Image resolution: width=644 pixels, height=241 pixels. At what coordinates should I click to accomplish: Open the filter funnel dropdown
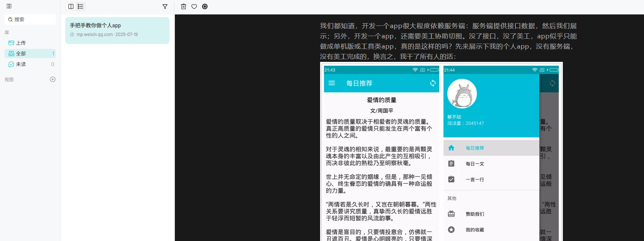tap(165, 6)
